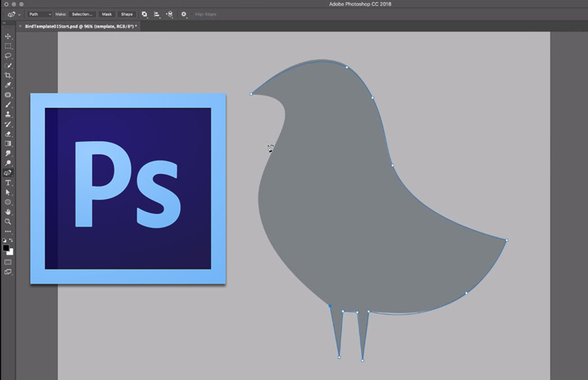The width and height of the screenshot is (588, 380).
Task: Change the screen mode
Action: pyautogui.click(x=8, y=272)
